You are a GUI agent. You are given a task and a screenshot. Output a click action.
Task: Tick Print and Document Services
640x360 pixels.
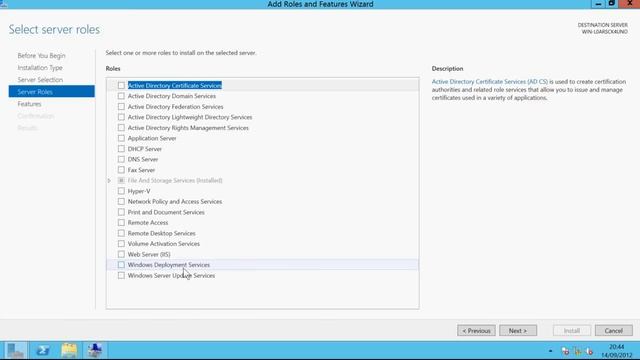pos(121,212)
